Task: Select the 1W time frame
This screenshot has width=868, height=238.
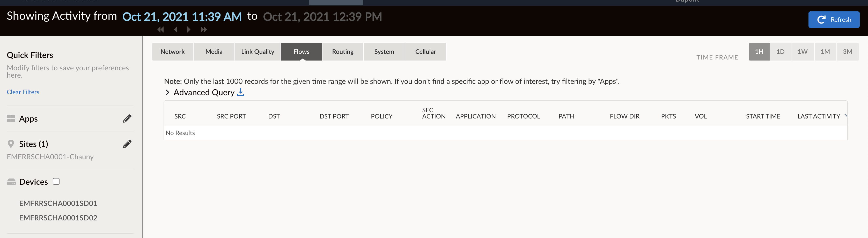Action: [802, 51]
